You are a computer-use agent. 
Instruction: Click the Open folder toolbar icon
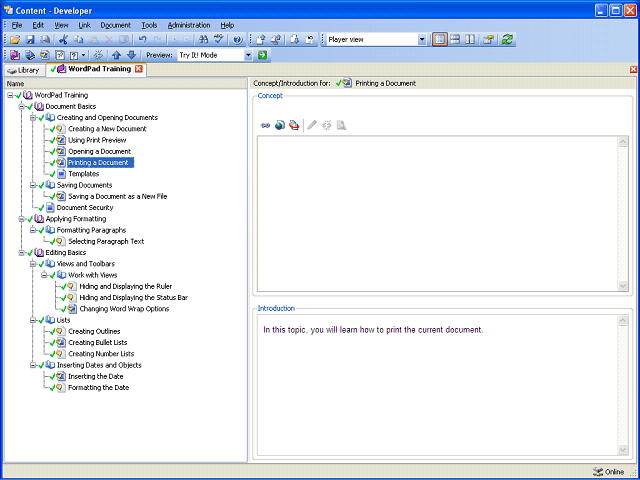click(15, 40)
